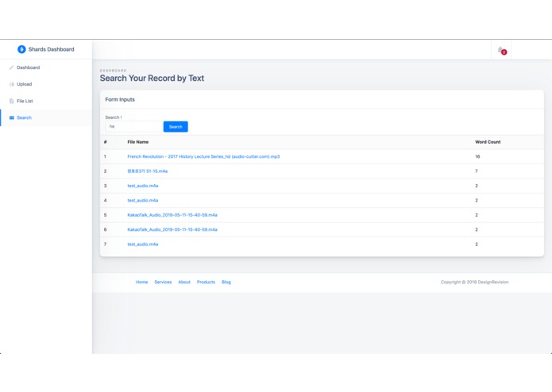The image size is (552, 392).
Task: Click the blue Search button
Action: [176, 126]
